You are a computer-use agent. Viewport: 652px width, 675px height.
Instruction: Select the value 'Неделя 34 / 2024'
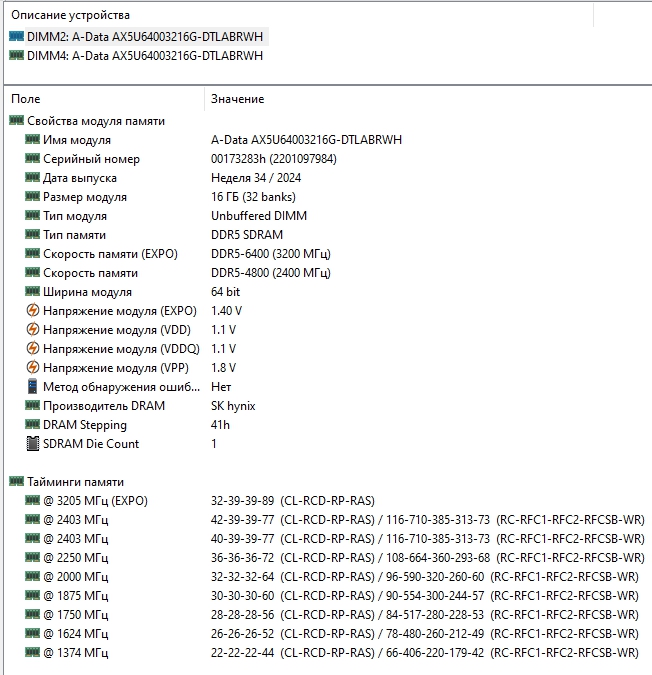coord(256,178)
